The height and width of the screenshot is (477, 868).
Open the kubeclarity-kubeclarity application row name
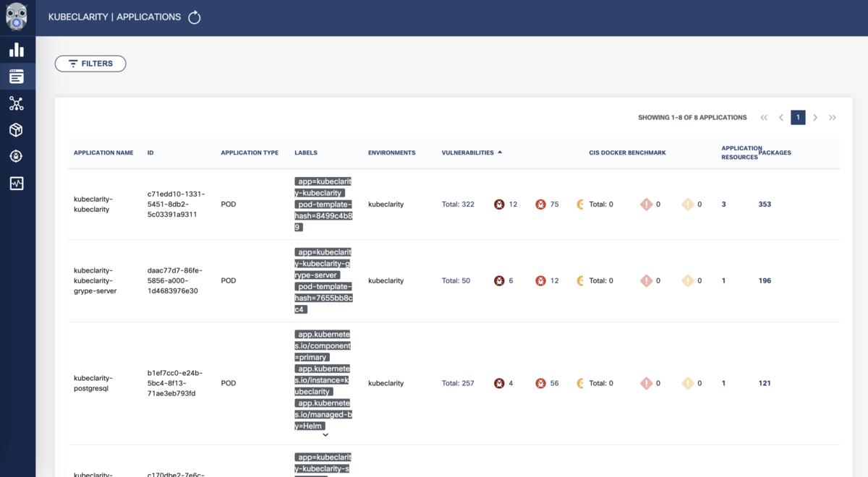coord(93,204)
